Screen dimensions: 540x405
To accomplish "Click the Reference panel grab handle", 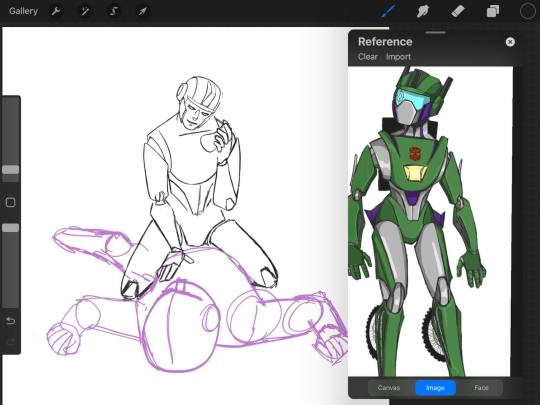I will click(435, 33).
